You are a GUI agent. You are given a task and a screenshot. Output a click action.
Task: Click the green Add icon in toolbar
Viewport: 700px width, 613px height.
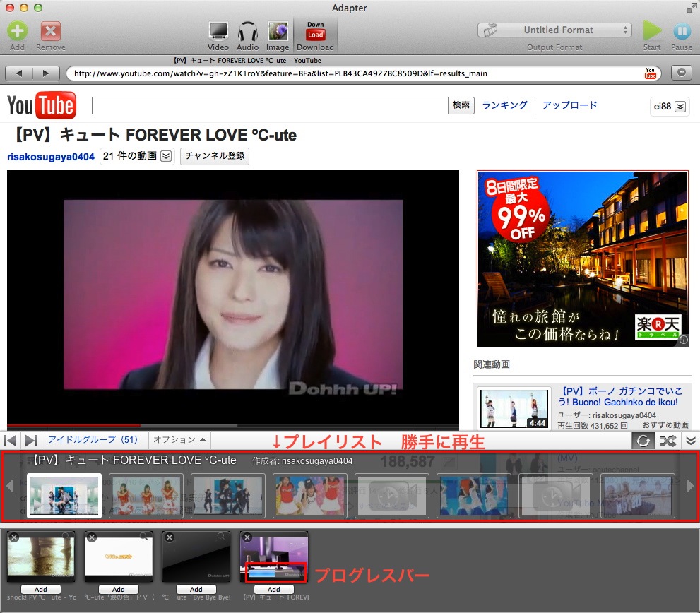coord(17,31)
